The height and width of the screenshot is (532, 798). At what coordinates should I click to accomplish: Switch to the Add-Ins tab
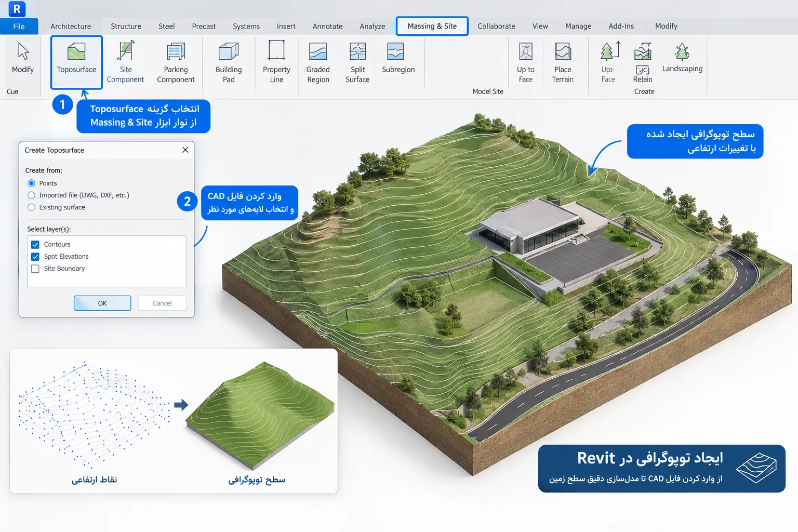pos(621,26)
